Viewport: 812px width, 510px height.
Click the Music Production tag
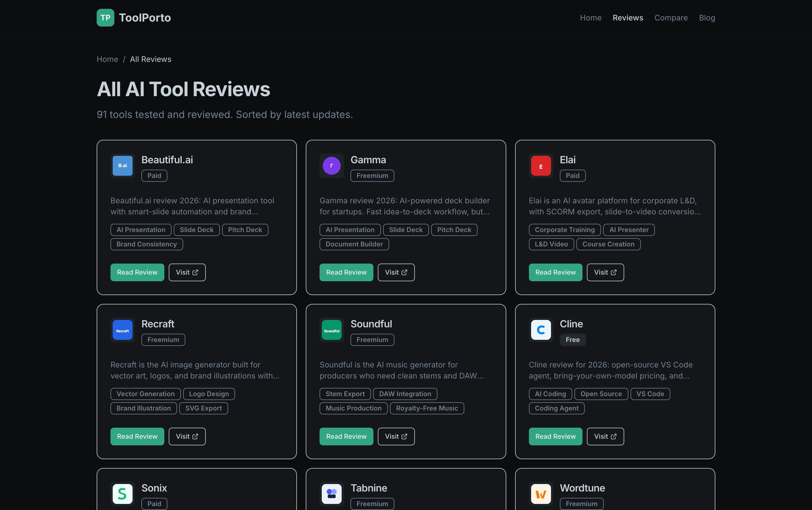click(354, 408)
